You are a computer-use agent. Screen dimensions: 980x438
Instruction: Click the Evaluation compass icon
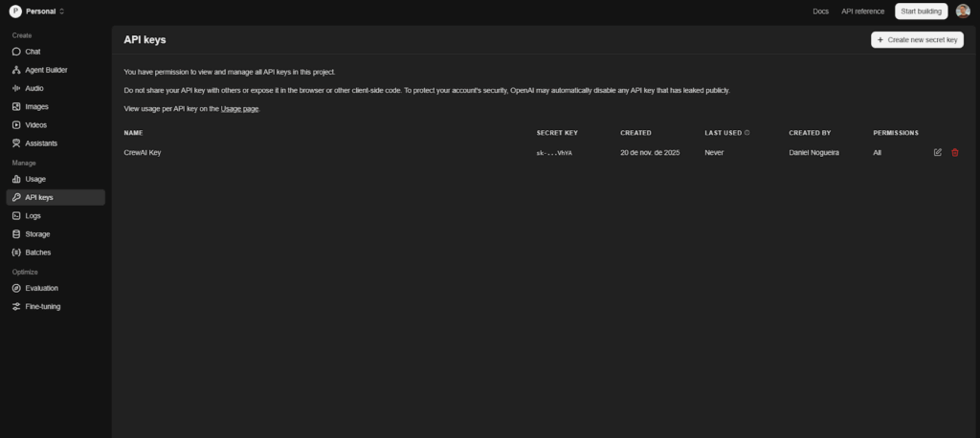tap(16, 288)
